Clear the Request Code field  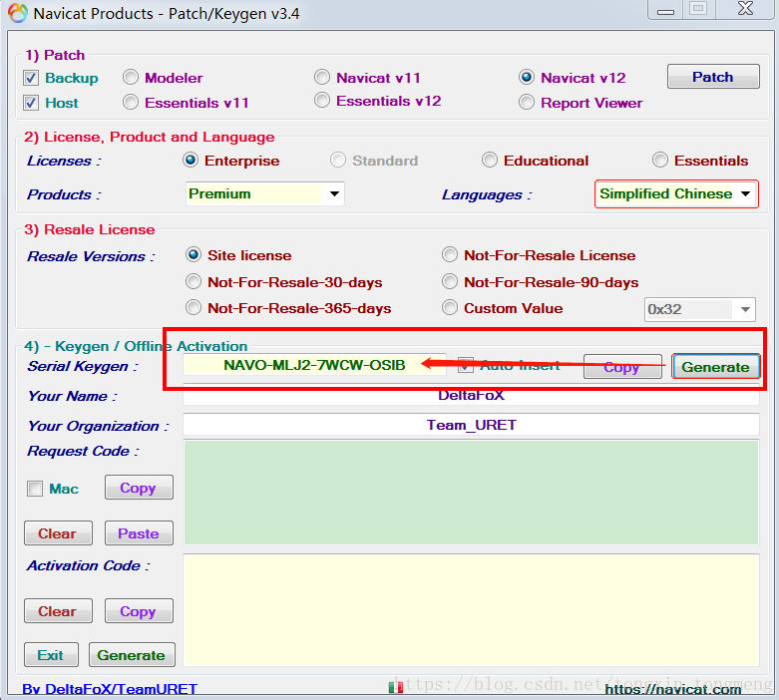(x=58, y=533)
